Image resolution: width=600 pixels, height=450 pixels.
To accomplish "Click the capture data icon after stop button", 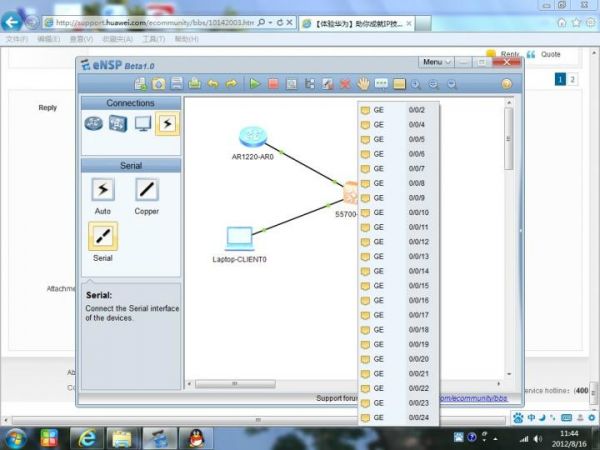I will click(x=292, y=84).
